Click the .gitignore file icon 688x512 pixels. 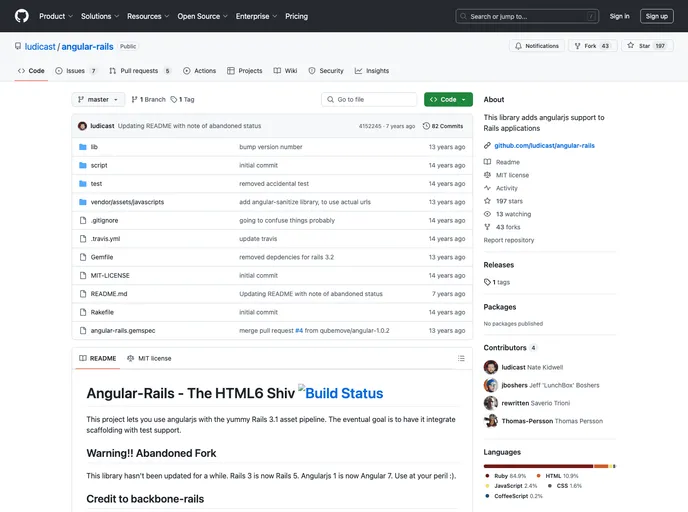pos(82,221)
